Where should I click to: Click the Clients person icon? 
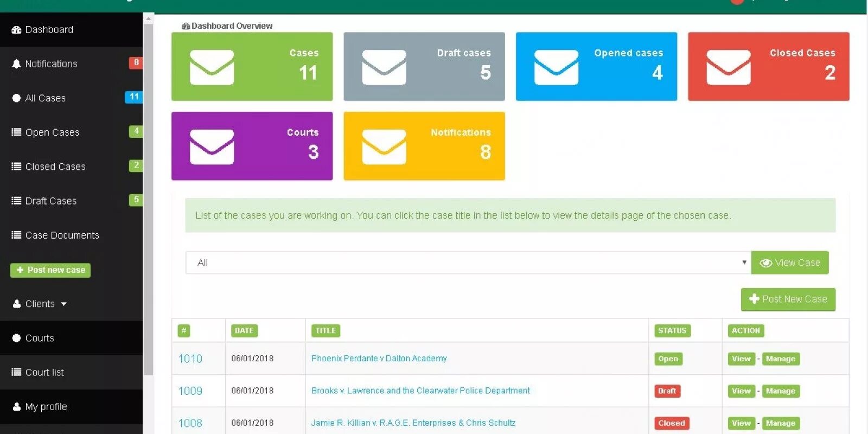click(x=16, y=304)
